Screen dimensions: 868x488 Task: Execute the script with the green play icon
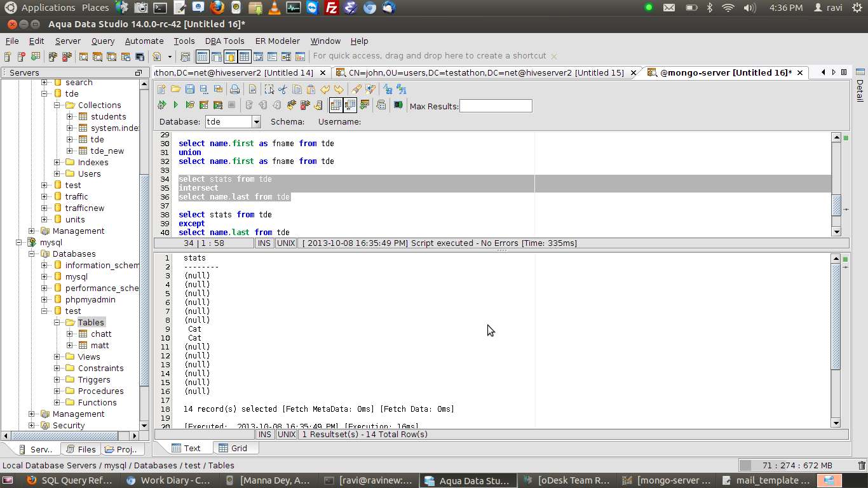176,105
